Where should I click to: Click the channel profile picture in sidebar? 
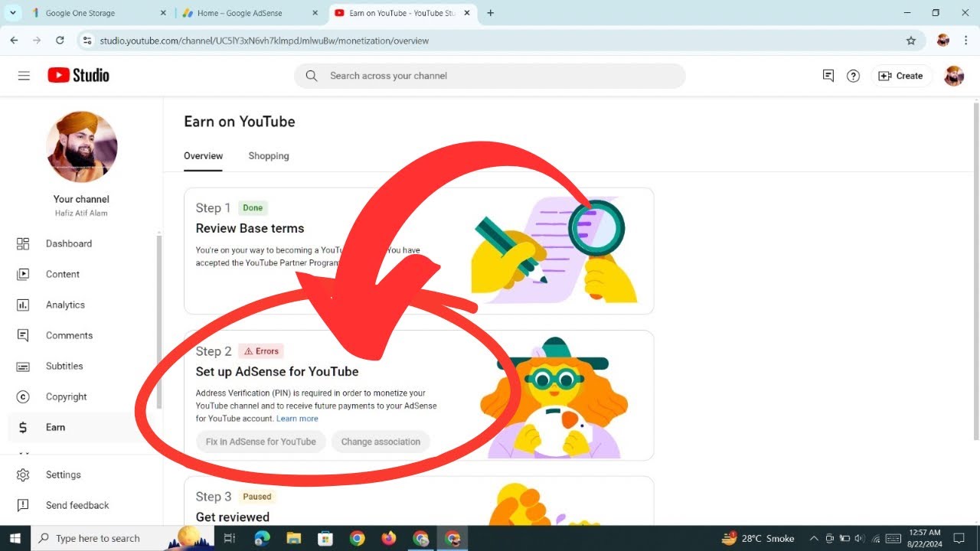tap(82, 147)
